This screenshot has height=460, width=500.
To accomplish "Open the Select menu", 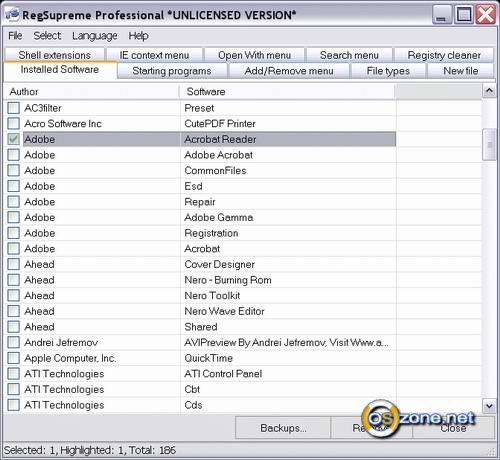I will [x=47, y=36].
